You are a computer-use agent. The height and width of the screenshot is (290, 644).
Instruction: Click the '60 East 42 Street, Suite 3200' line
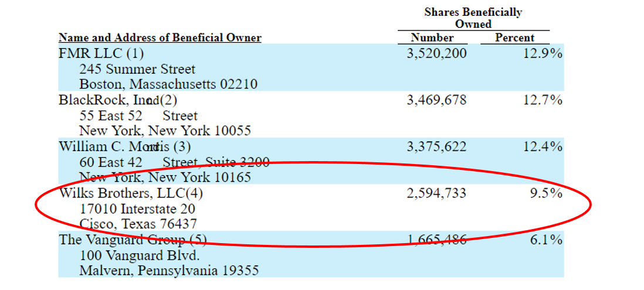point(174,162)
